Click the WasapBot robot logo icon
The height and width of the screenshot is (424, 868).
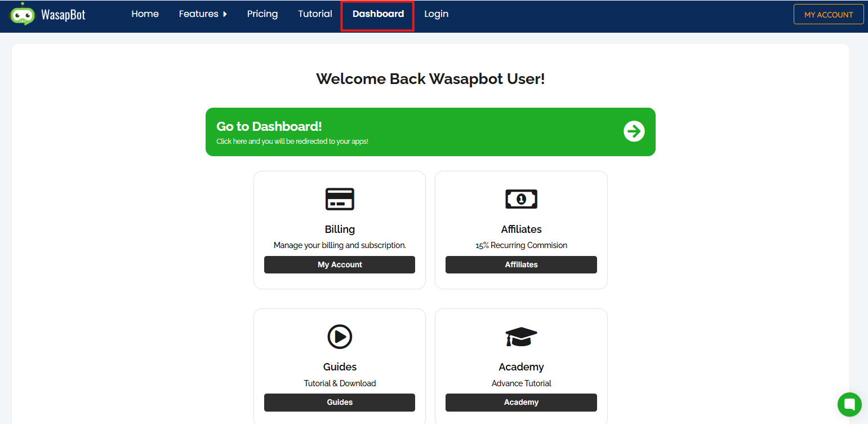coord(23,14)
